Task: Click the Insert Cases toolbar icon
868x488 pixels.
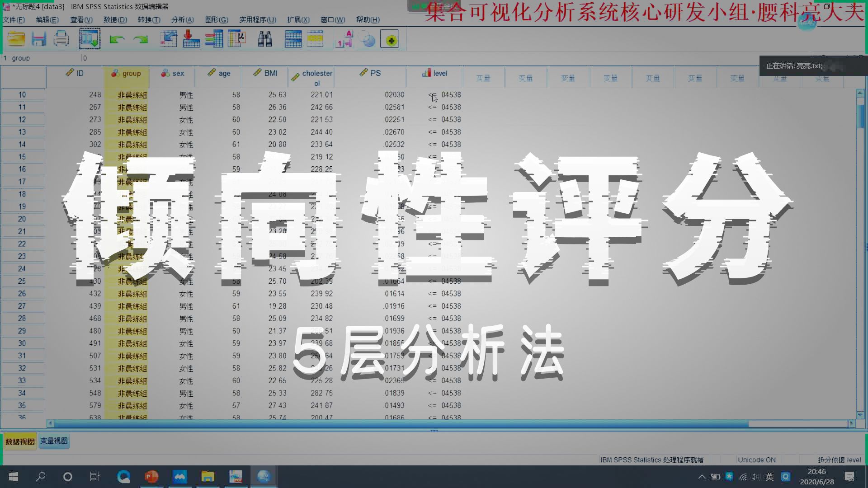Action: click(x=293, y=39)
